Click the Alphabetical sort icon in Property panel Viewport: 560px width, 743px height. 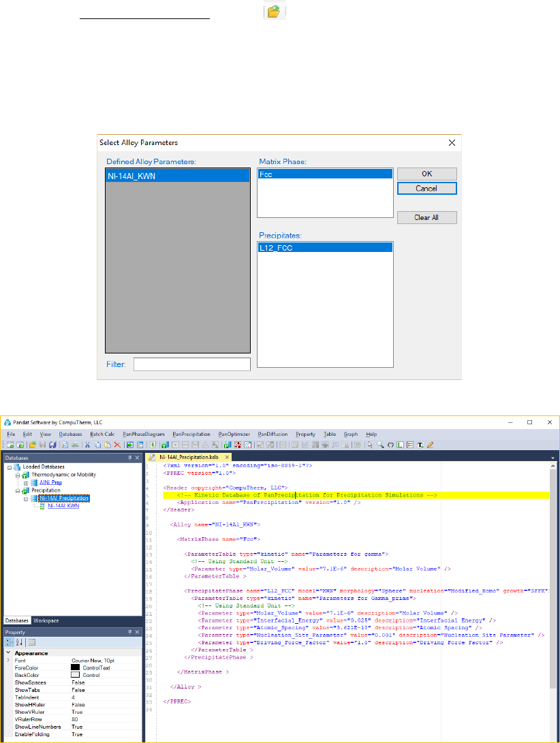(x=20, y=642)
